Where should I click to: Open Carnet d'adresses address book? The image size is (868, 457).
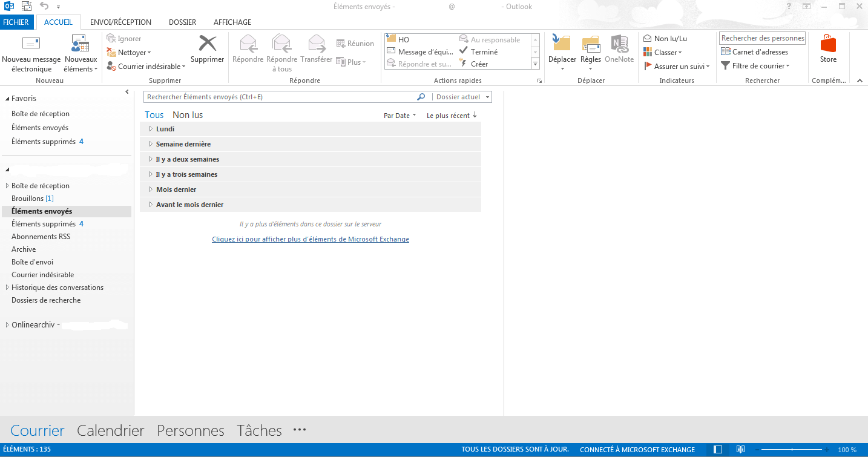pos(754,52)
